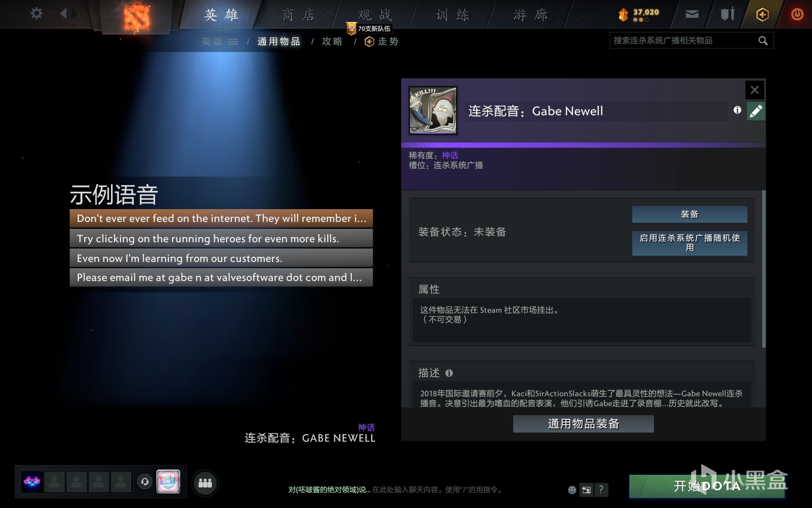Go forward with the right arrow

click(74, 14)
